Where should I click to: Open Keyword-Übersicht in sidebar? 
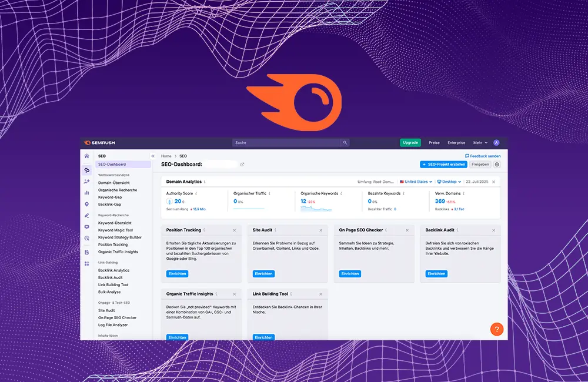(115, 223)
